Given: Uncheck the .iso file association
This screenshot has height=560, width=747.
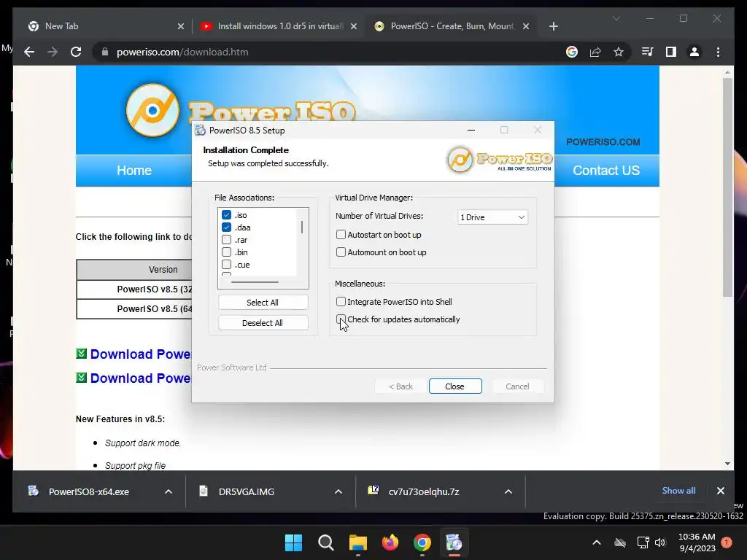Looking at the screenshot, I should (x=226, y=215).
